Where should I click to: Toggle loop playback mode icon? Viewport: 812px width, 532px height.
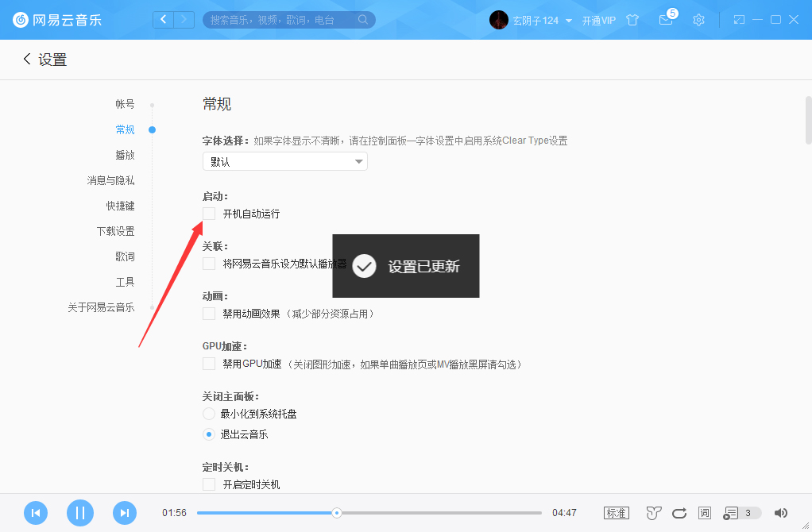679,513
